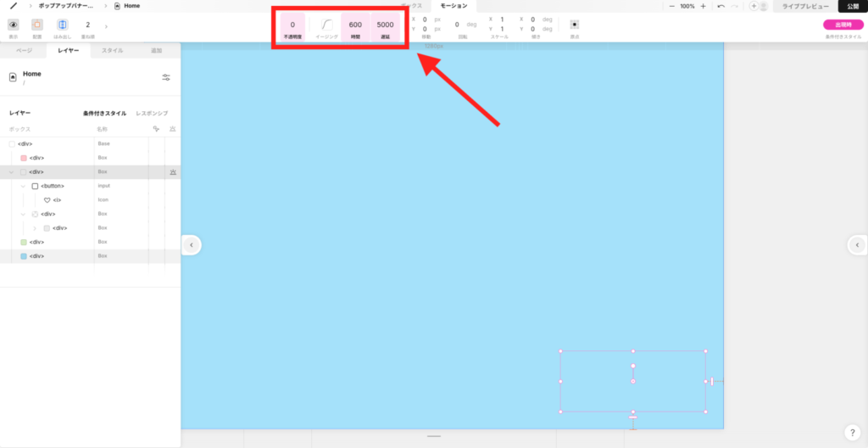Invite a member with the plus circle
Screen dimensions: 868x448
coord(754,6)
